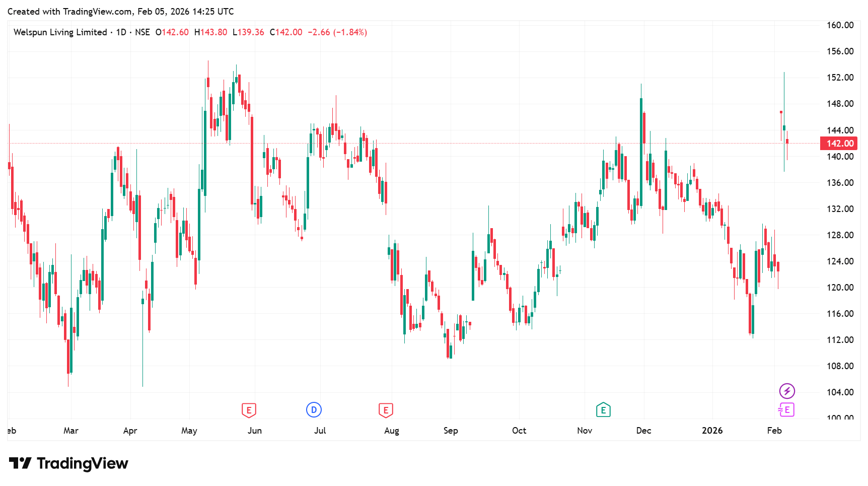Click the blue dividend D marker near Jul
This screenshot has width=868, height=486.
click(x=314, y=410)
